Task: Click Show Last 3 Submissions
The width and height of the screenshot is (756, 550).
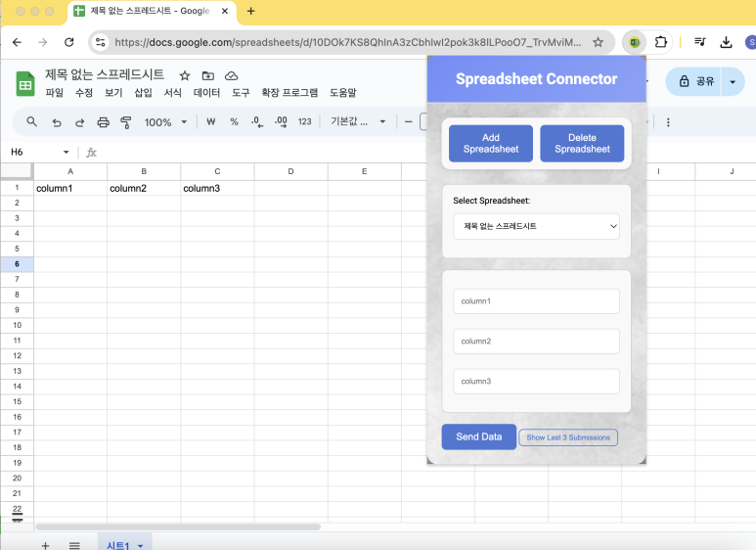Action: click(568, 437)
